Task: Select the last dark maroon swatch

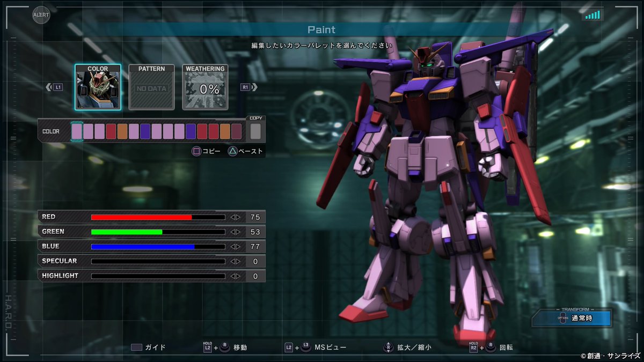Action: [236, 131]
